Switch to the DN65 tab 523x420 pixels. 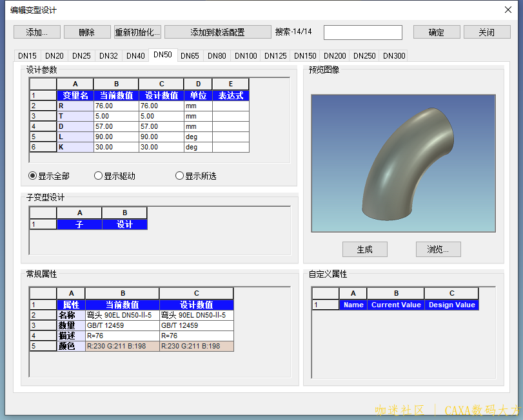pyautogui.click(x=190, y=55)
